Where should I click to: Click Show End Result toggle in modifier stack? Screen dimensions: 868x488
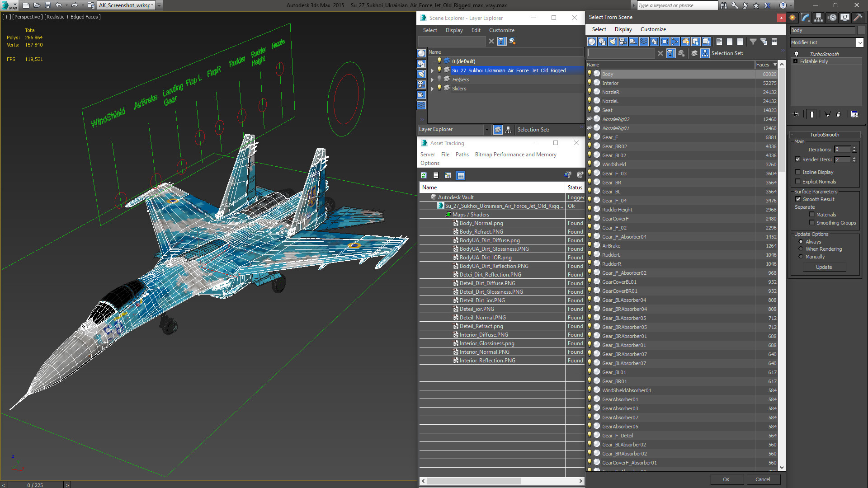click(x=812, y=114)
